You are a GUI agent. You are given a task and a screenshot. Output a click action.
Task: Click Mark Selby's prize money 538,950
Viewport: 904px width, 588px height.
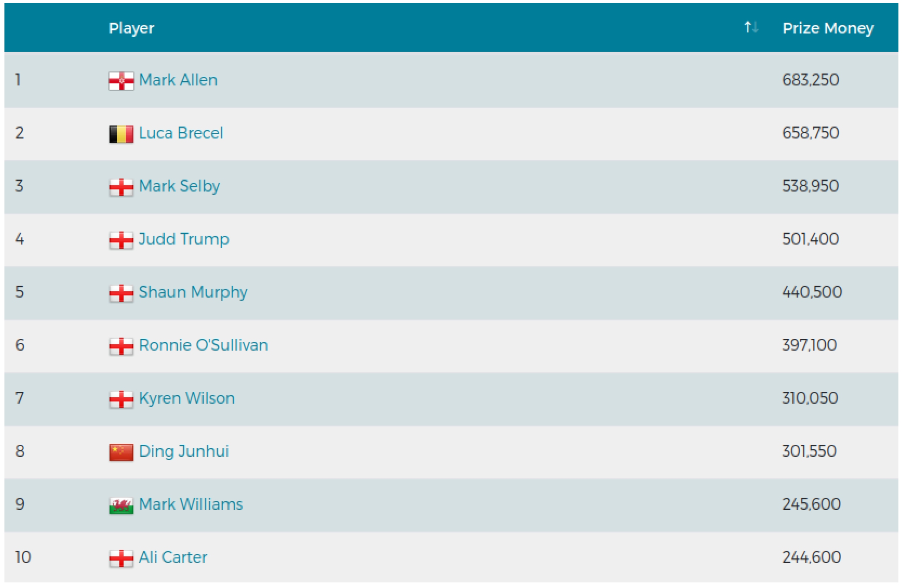pos(811,186)
